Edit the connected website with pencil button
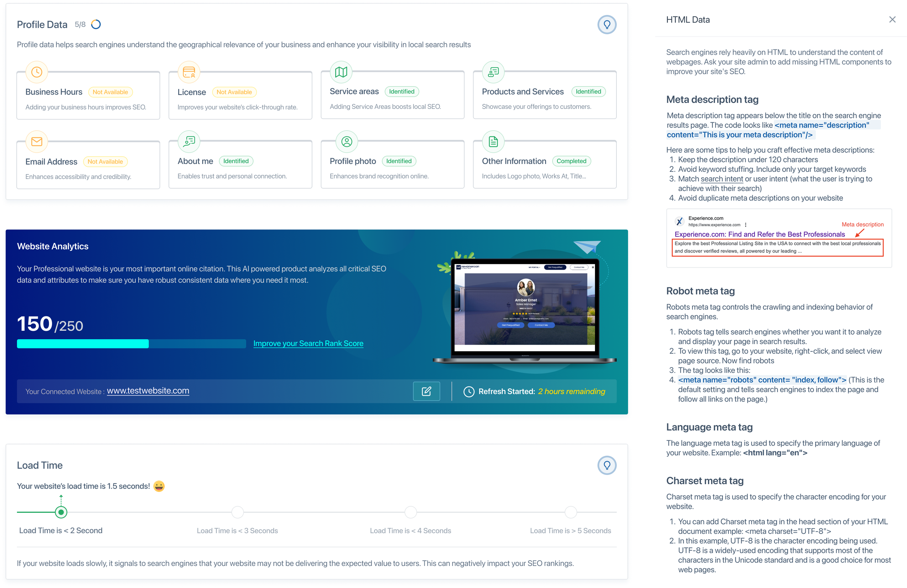 tap(426, 391)
